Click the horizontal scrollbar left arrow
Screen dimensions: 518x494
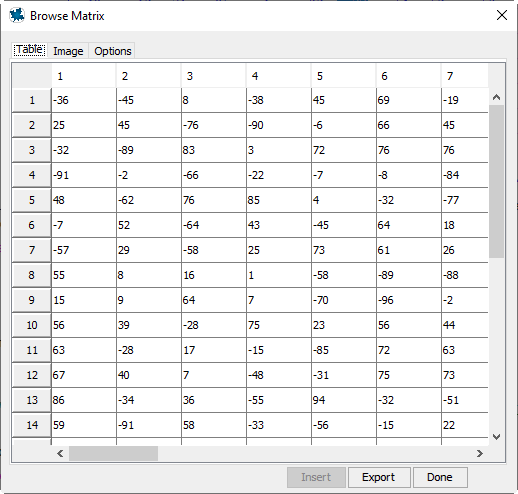[x=60, y=453]
